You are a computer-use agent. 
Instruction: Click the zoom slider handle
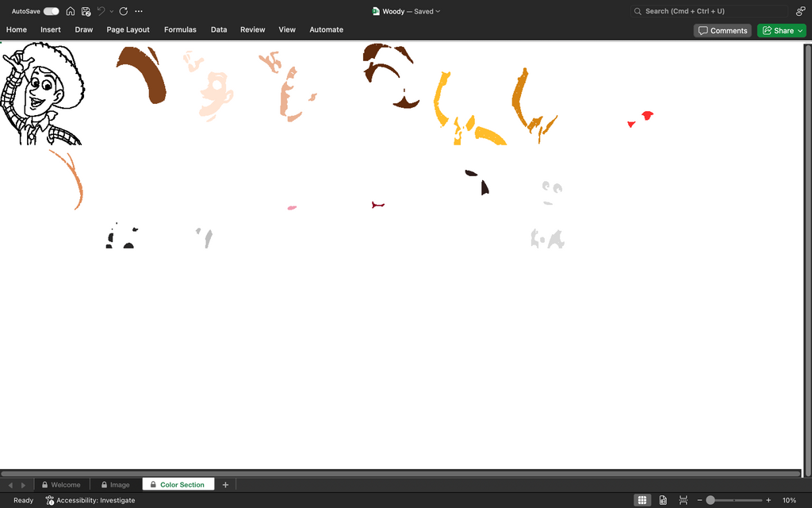click(710, 500)
